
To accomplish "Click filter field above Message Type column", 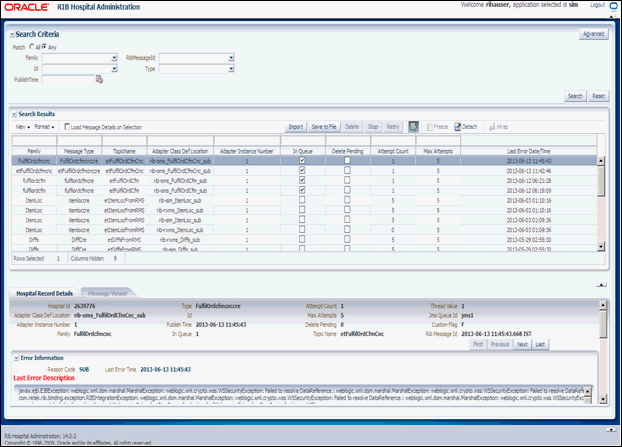I will [x=79, y=141].
